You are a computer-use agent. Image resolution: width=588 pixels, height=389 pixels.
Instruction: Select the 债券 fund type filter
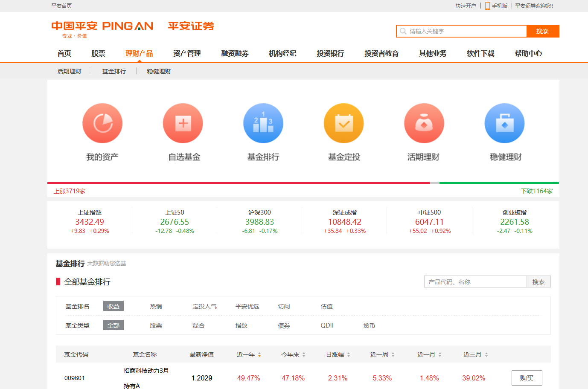pyautogui.click(x=284, y=325)
